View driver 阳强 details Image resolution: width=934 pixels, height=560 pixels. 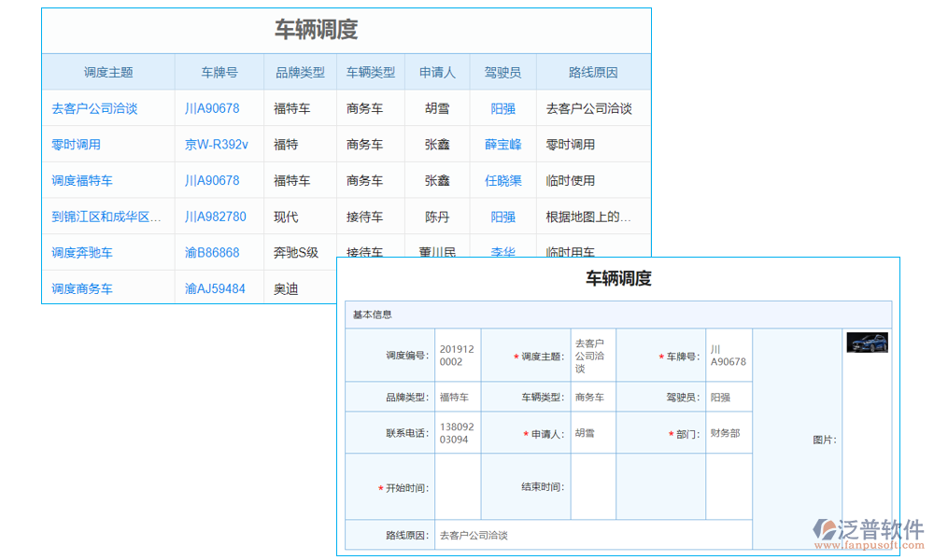tap(503, 108)
